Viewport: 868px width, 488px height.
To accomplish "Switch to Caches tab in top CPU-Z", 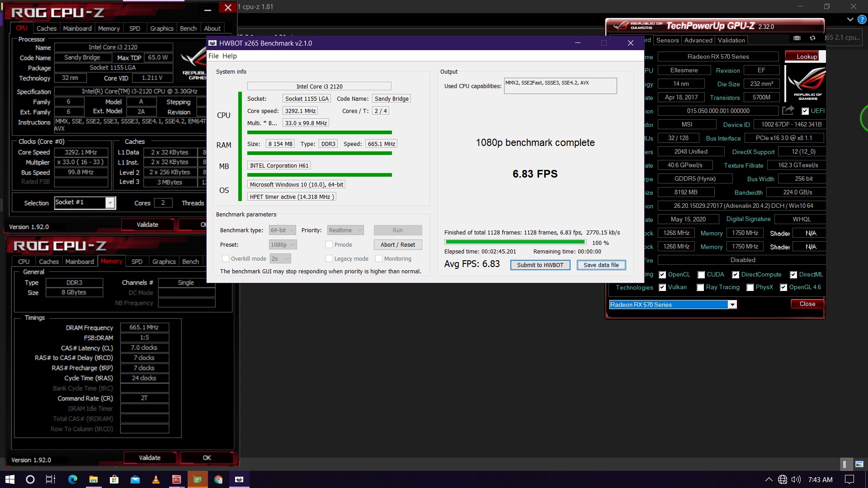I will tap(47, 28).
